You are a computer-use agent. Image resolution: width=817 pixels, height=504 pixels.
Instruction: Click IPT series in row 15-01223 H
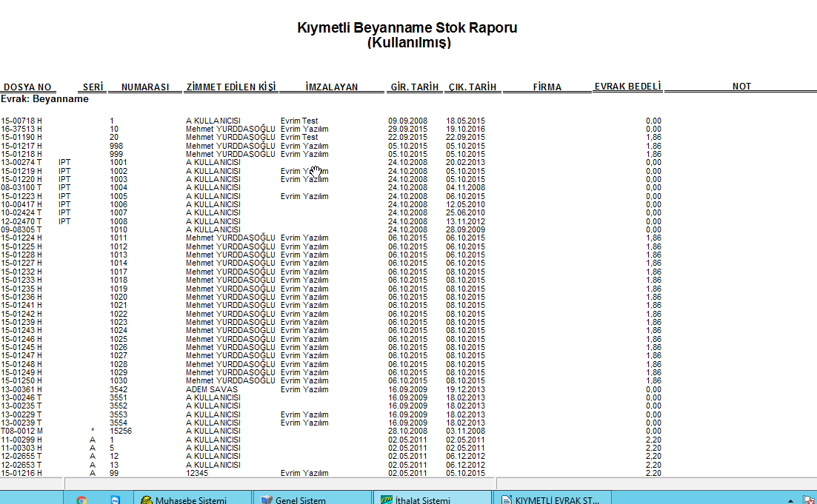point(64,196)
